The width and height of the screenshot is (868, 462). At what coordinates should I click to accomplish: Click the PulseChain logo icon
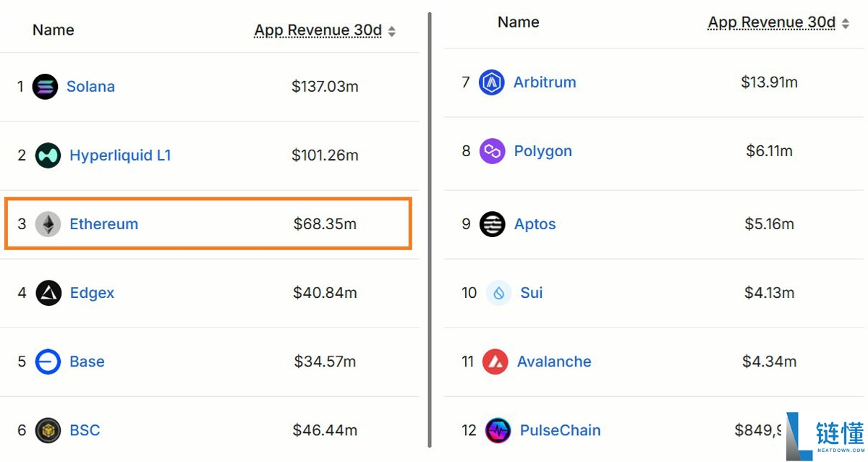click(x=498, y=430)
